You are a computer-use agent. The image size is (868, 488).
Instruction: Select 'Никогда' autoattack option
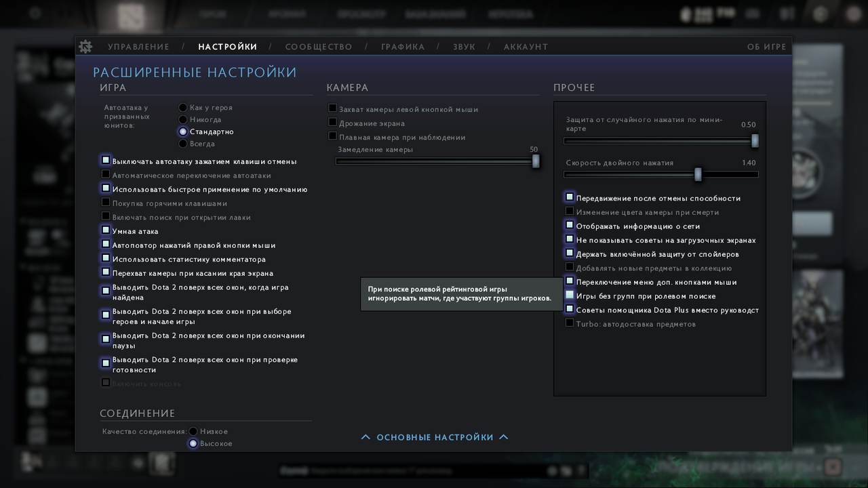(x=183, y=120)
